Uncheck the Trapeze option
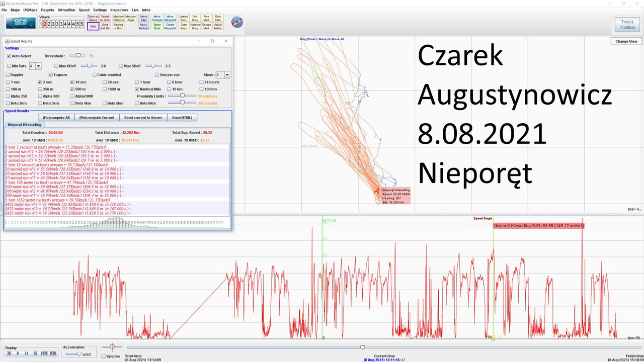 point(51,74)
